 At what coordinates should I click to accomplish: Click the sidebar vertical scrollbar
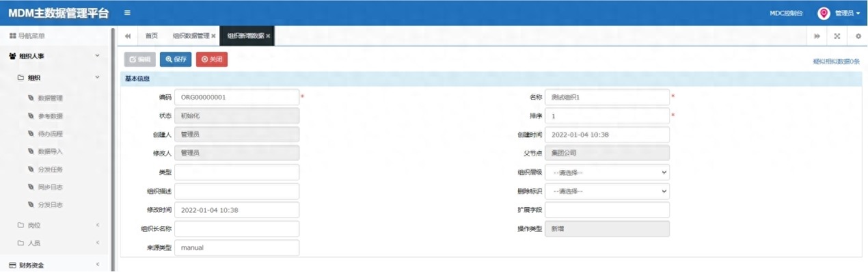[x=113, y=149]
